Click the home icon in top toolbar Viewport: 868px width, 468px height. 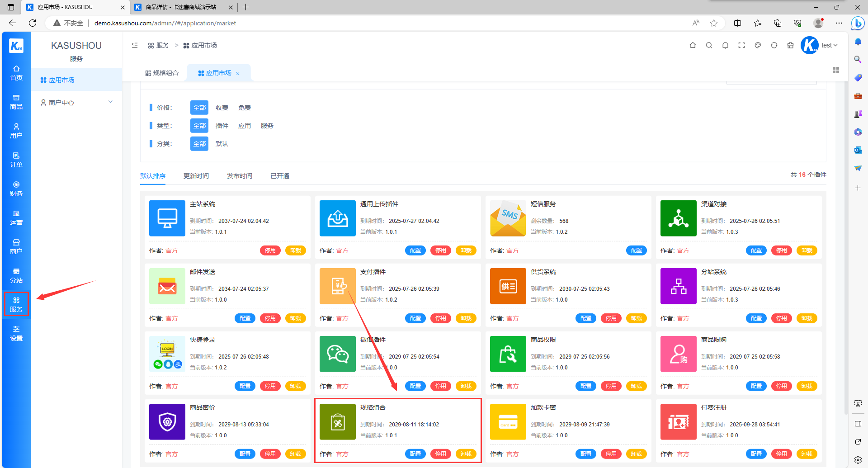coord(693,45)
